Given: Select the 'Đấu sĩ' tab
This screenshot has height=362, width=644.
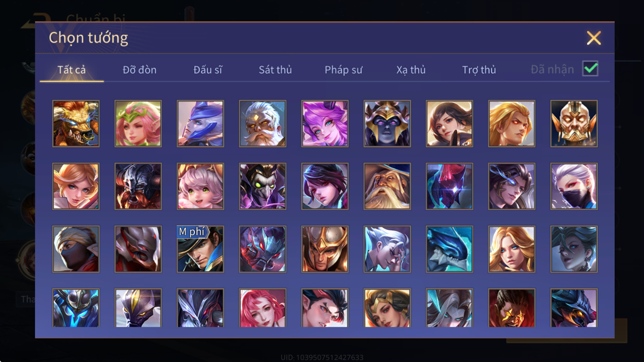Looking at the screenshot, I should click(207, 70).
